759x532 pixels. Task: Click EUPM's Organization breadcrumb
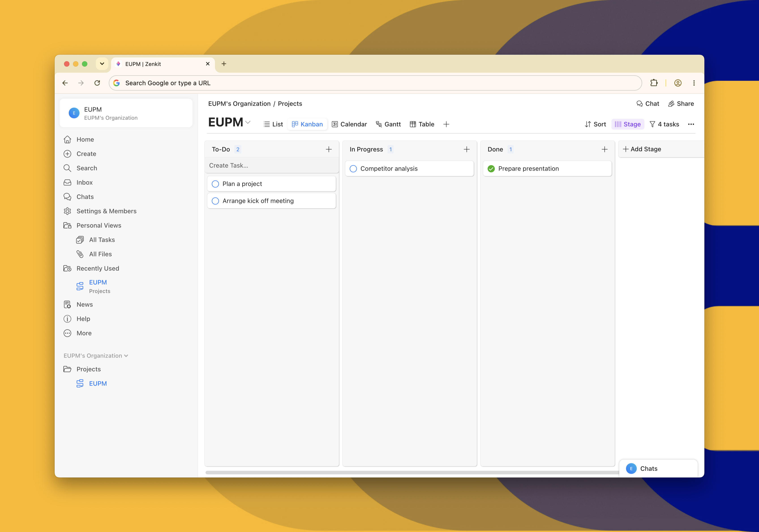(239, 104)
